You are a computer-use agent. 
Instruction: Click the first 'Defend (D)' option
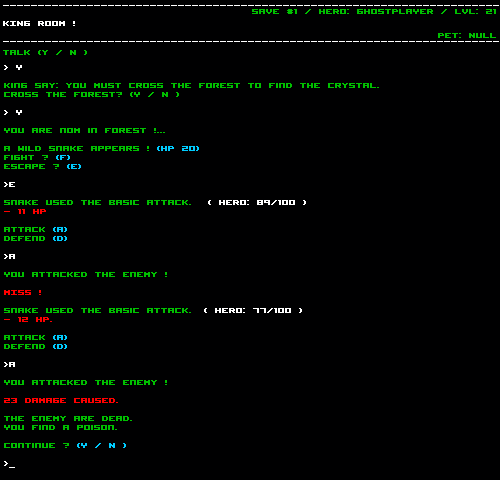35,238
